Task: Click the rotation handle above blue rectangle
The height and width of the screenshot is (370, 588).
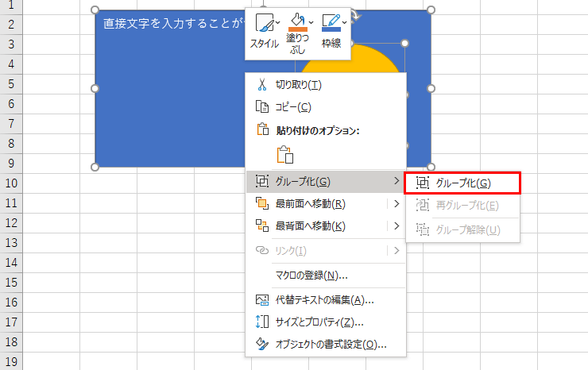Action: (x=356, y=15)
